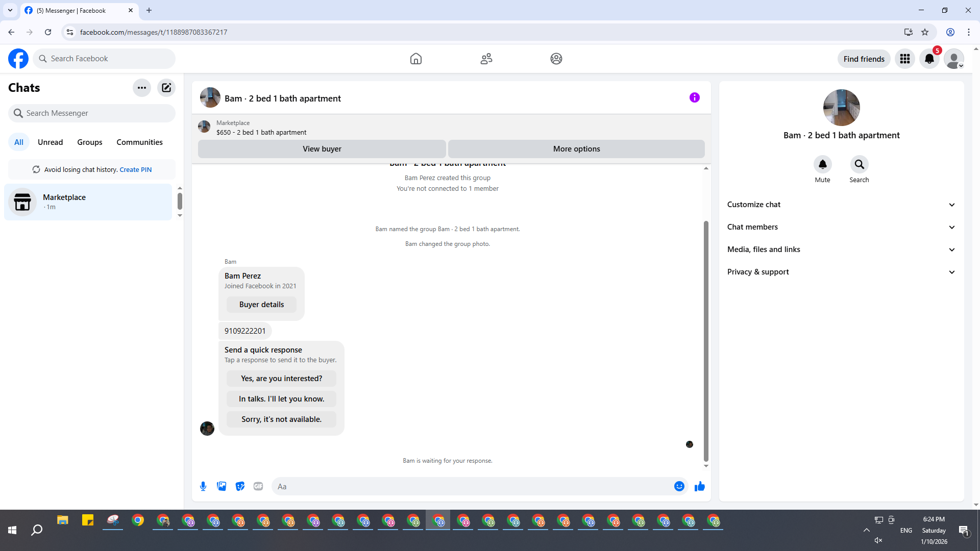The image size is (980, 551).
Task: Switch to the Communities tab
Action: pyautogui.click(x=139, y=142)
